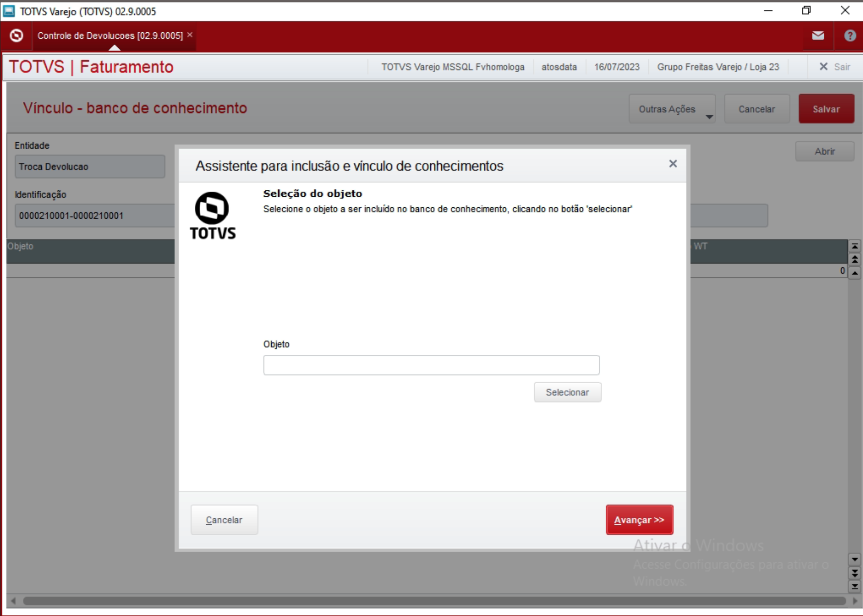The width and height of the screenshot is (863, 616).
Task: Click the Identificação field
Action: click(x=95, y=215)
